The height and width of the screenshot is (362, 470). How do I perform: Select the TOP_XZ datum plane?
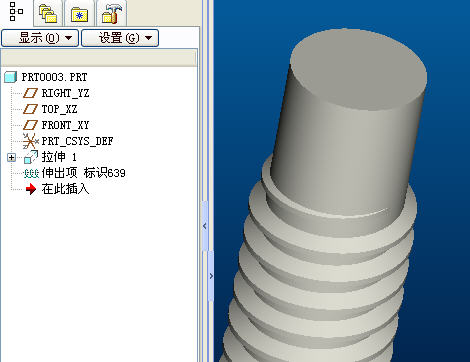[x=59, y=109]
